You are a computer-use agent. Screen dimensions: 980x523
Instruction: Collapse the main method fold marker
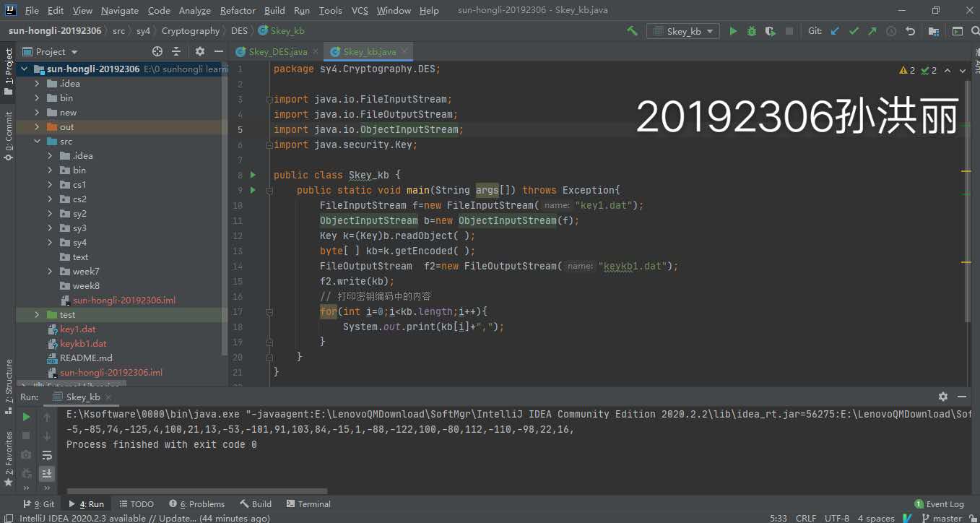click(x=269, y=191)
